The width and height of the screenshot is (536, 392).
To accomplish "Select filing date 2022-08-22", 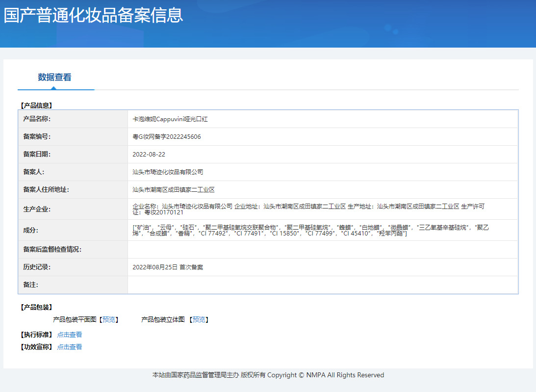I will point(149,154).
